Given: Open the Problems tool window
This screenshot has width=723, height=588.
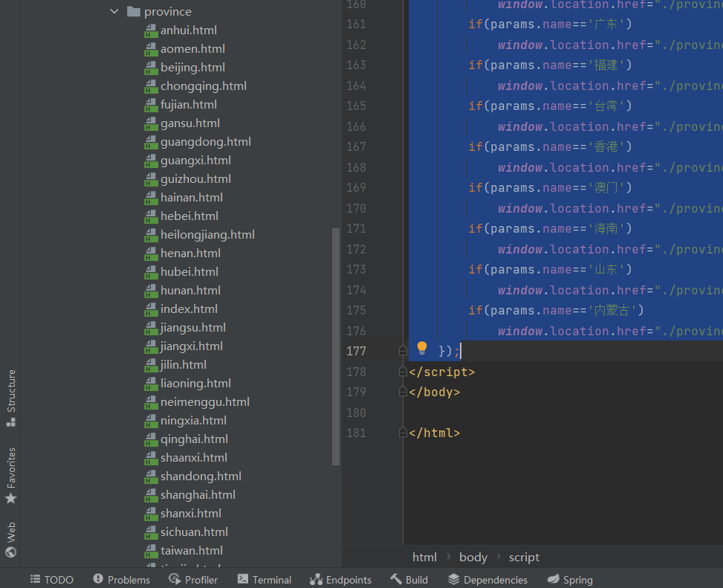Looking at the screenshot, I should click(x=122, y=580).
